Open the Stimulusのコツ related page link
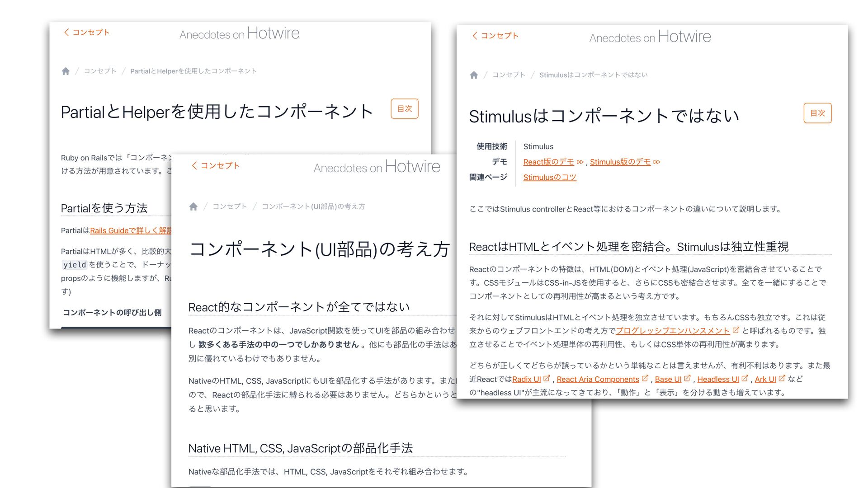This screenshot has width=868, height=488. [550, 177]
